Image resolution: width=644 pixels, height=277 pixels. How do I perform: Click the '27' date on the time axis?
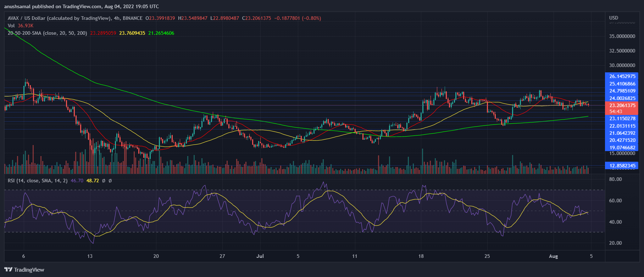pos(222,256)
